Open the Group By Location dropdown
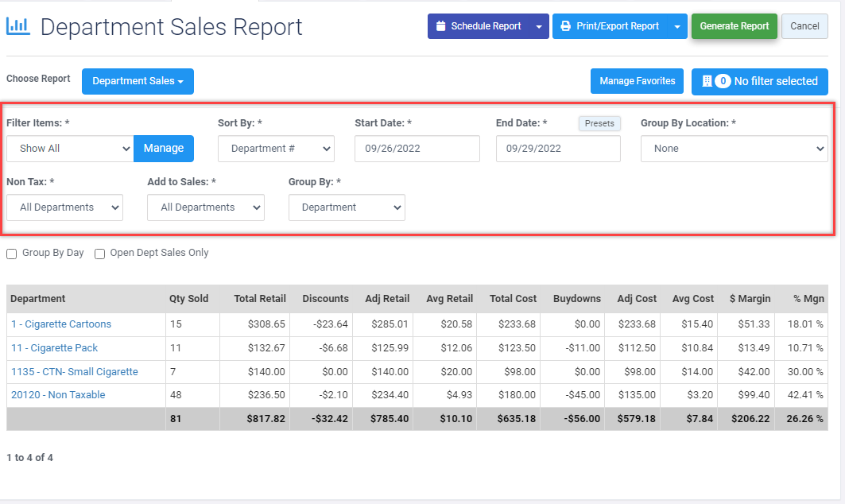The height and width of the screenshot is (504, 845). (734, 149)
